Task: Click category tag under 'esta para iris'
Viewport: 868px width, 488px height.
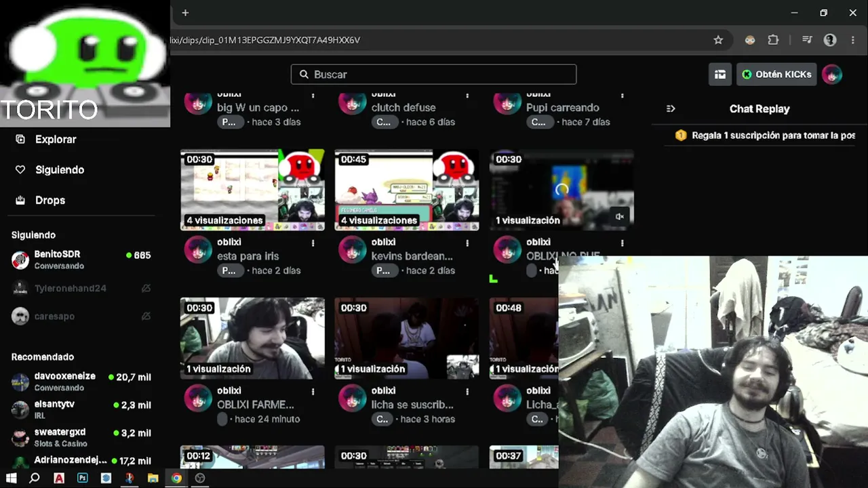Action: pyautogui.click(x=229, y=270)
